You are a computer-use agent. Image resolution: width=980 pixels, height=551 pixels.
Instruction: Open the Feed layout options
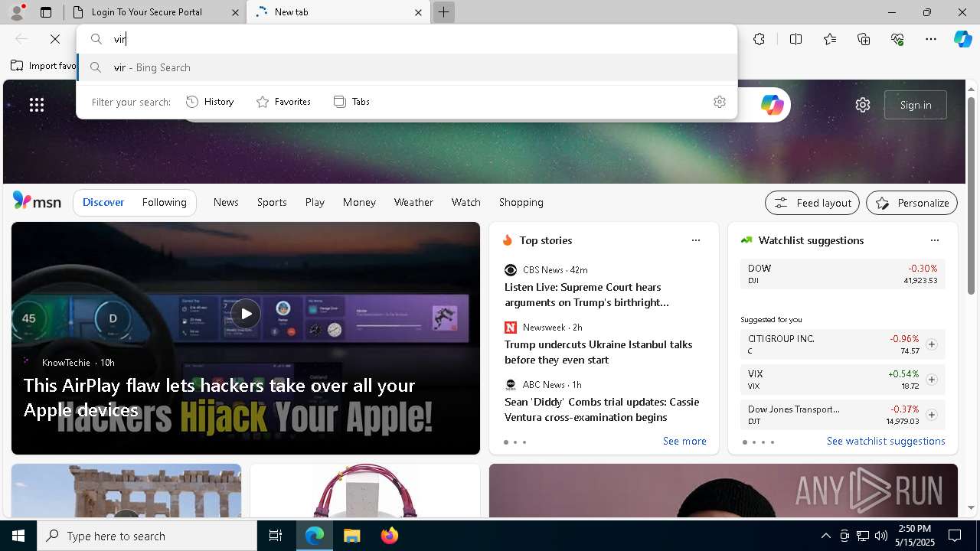click(812, 203)
